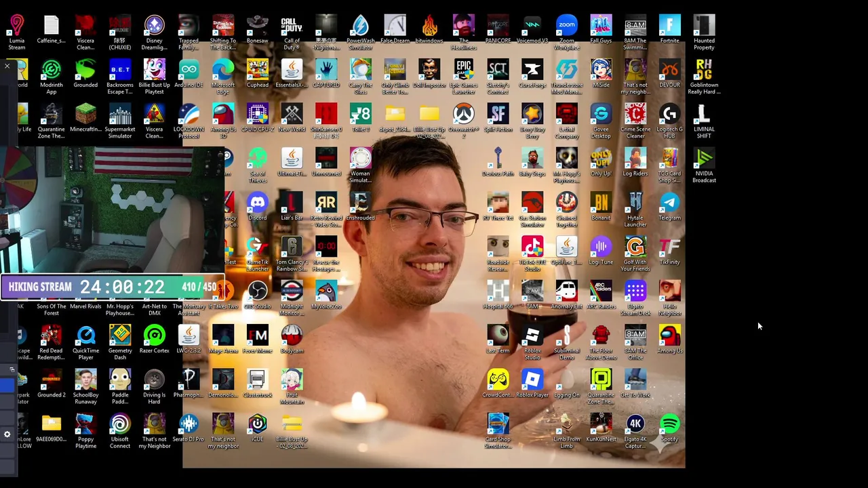
Task: Launch Golf With Your Friends
Action: pyautogui.click(x=635, y=254)
